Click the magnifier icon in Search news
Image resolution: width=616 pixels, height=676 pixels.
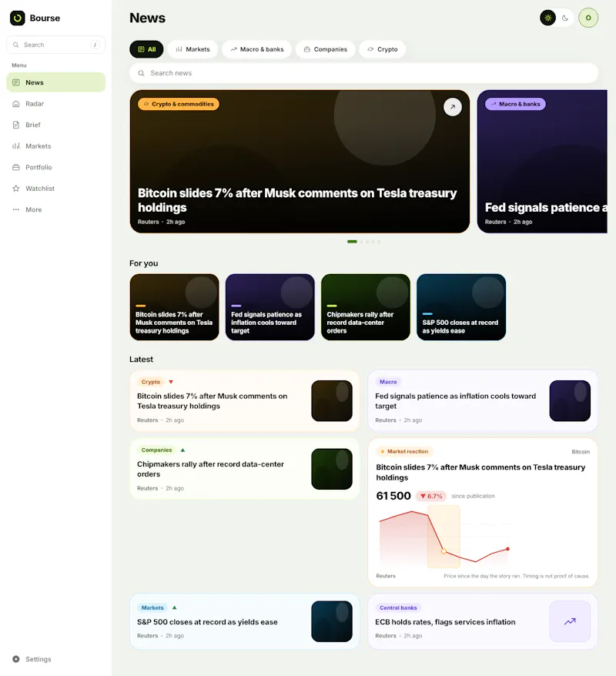(x=141, y=73)
